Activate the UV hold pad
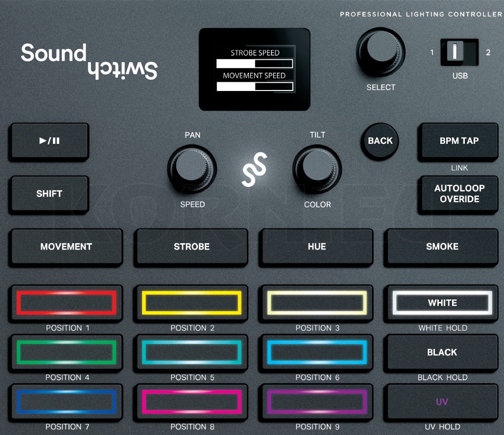This screenshot has width=504, height=435. coord(441,402)
